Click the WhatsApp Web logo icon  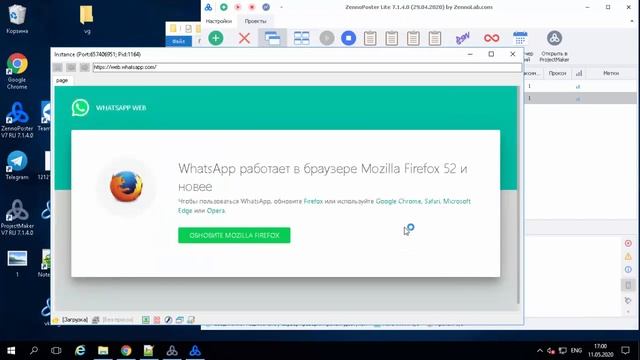80,108
